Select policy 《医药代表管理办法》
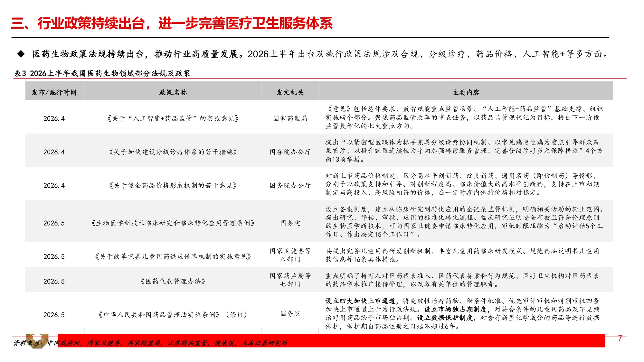This screenshot has width=644, height=362. pyautogui.click(x=173, y=281)
